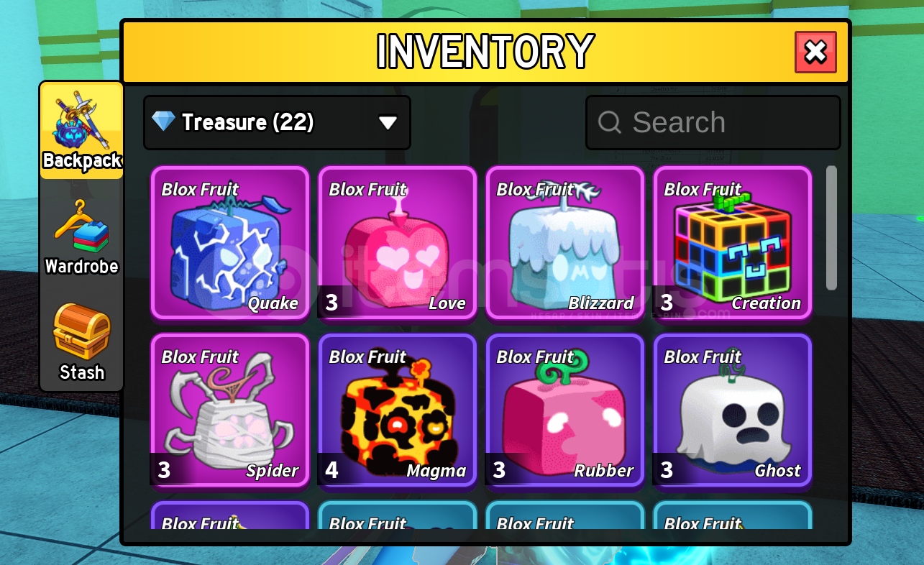Expand the Treasure (22) category dropdown
Screen dimensions: 924x565
[277, 123]
